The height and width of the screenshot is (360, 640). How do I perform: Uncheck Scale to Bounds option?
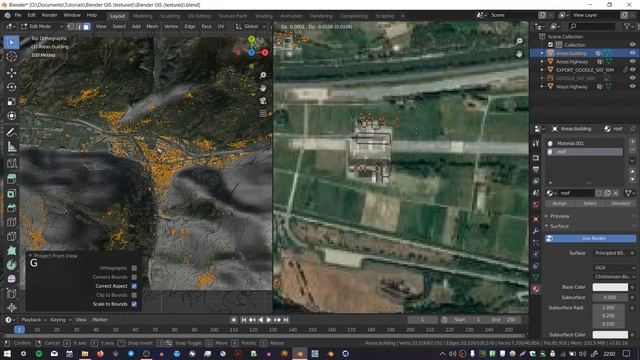(134, 304)
